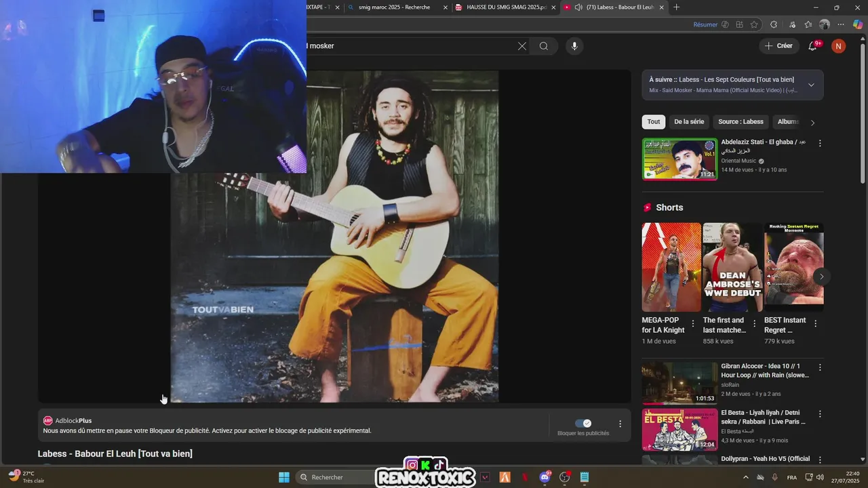Start voice search with the microphone
Screen dimensions: 868x488
click(x=574, y=46)
